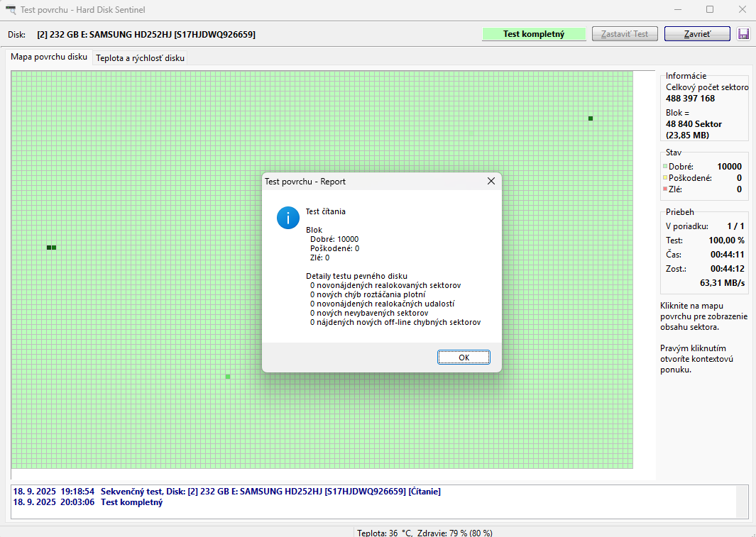Click the sector count 488 397 168

point(691,99)
